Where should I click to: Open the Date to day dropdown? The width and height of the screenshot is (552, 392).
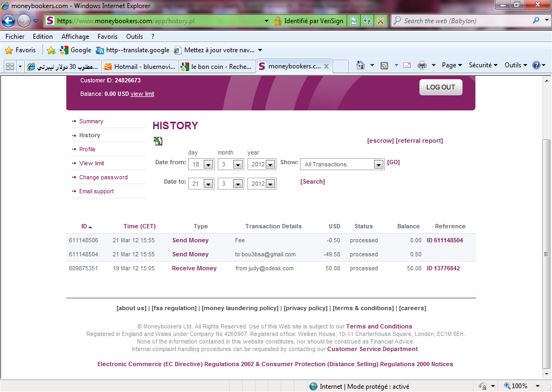(209, 184)
